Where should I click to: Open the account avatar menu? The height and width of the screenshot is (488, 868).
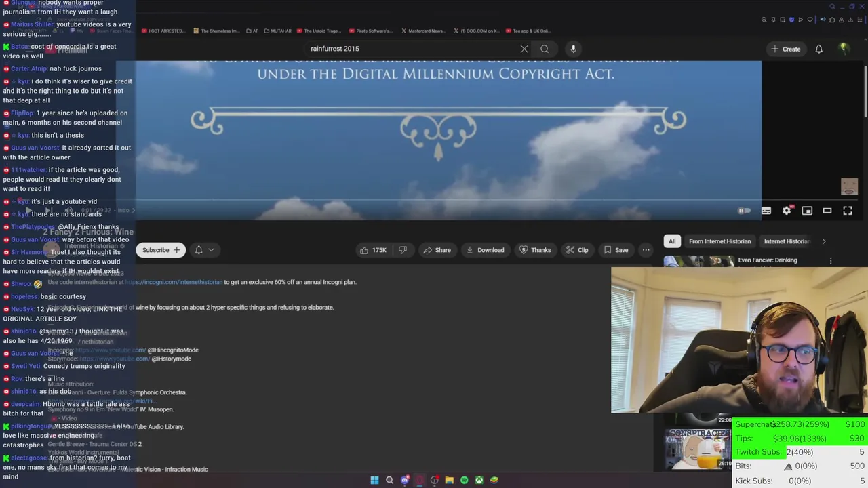[x=844, y=49]
